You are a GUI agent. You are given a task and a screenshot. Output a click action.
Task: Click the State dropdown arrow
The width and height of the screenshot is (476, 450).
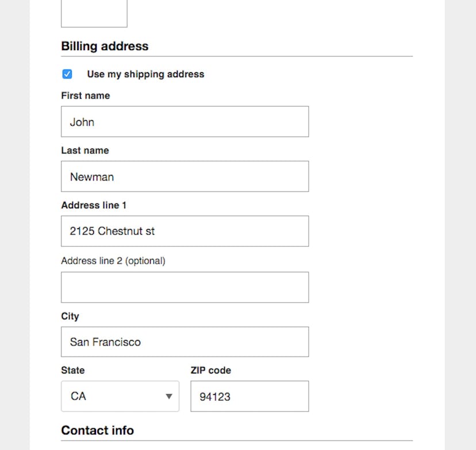(x=169, y=396)
